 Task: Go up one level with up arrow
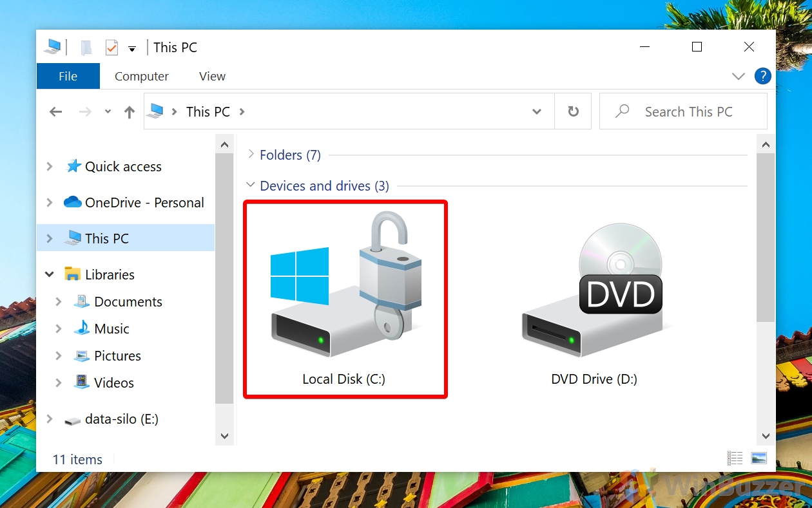[x=130, y=112]
